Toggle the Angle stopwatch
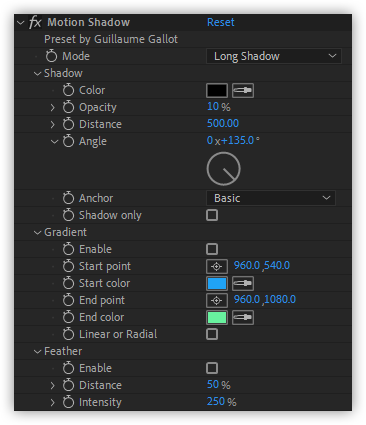 (68, 141)
